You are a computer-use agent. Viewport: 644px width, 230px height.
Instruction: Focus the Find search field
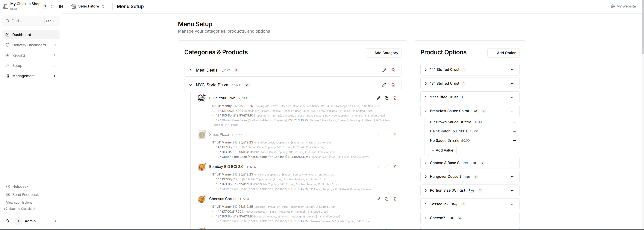click(x=31, y=21)
